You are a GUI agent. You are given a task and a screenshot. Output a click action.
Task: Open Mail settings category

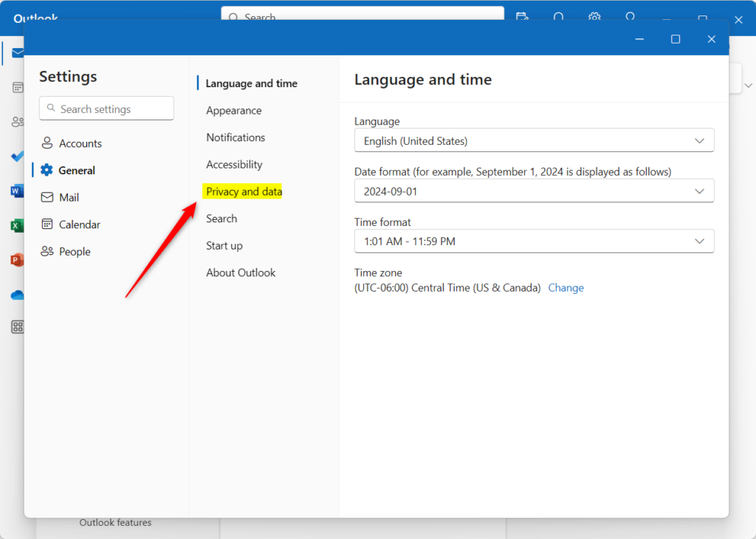point(69,197)
